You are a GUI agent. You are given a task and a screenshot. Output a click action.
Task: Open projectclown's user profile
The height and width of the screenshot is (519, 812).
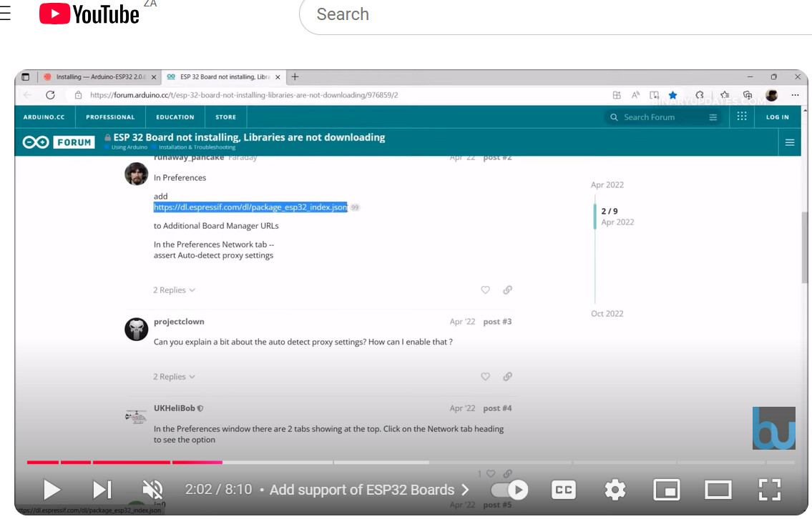pos(179,322)
